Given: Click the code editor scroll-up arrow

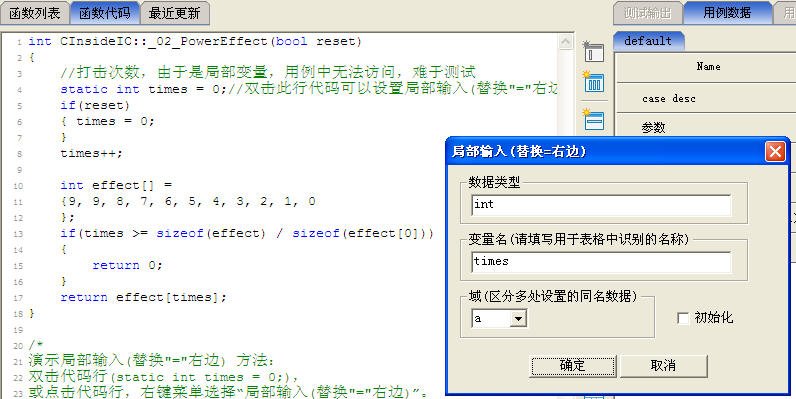Looking at the screenshot, I should 566,42.
